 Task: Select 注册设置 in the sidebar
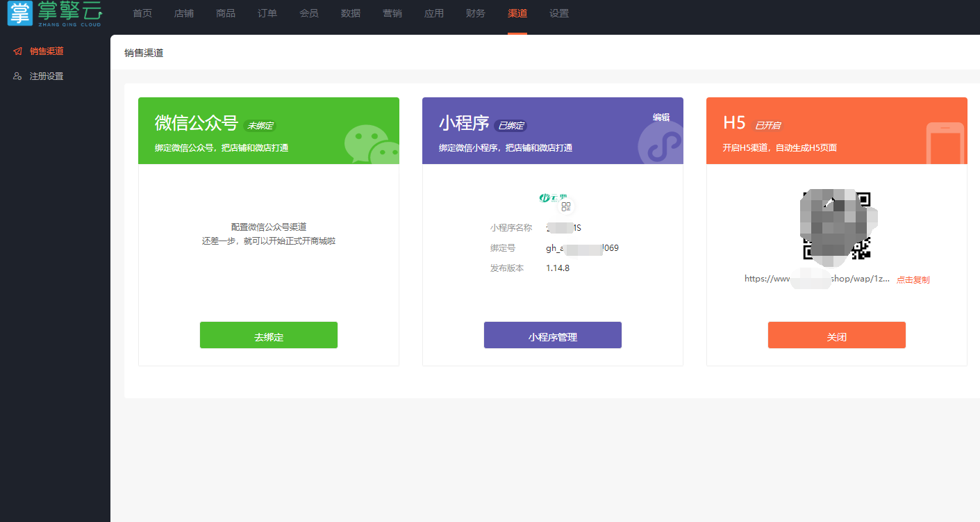pos(47,76)
